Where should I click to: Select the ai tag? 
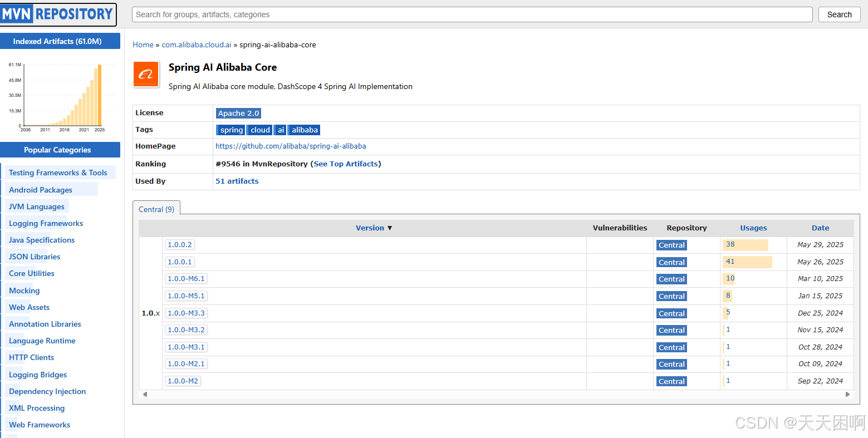[x=281, y=130]
